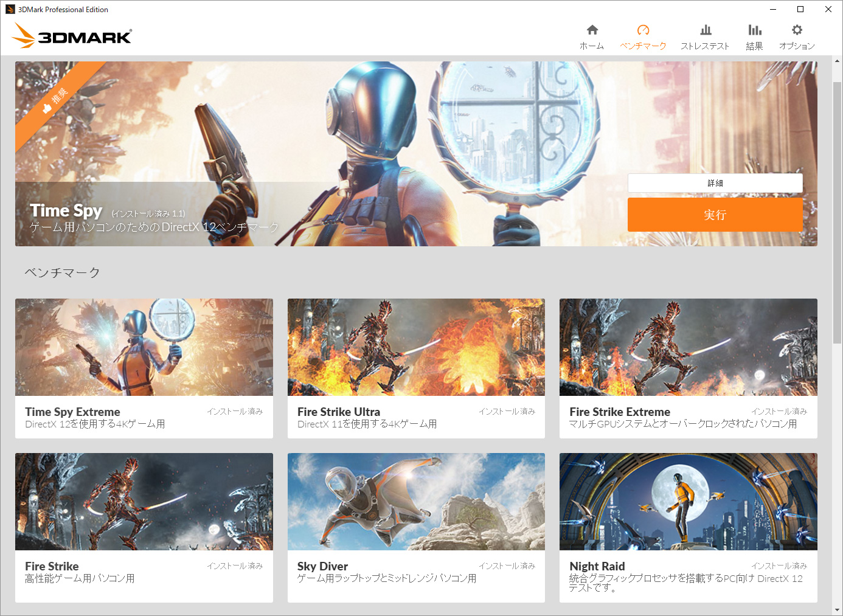843x616 pixels.
Task: Click '高性能ゲーム用パソコン用' description
Action: pyautogui.click(x=80, y=578)
